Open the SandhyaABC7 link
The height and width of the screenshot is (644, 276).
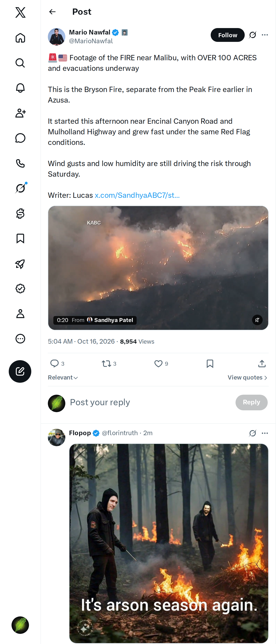pos(137,195)
